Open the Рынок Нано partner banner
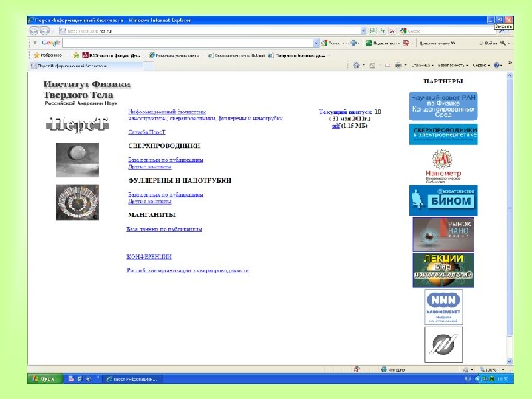 (443, 235)
